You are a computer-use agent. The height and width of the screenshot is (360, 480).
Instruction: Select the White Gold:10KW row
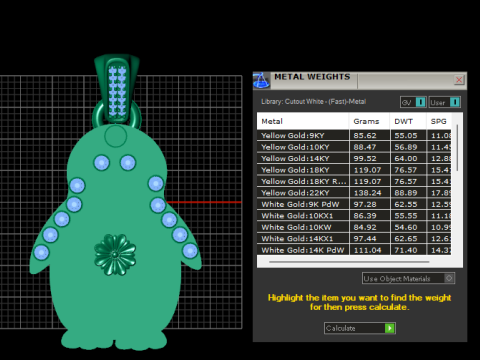pos(354,227)
